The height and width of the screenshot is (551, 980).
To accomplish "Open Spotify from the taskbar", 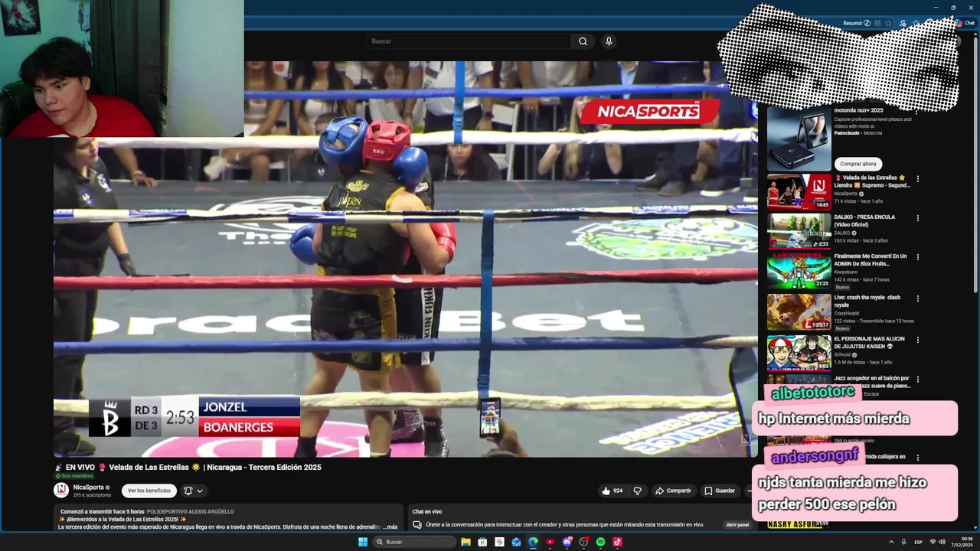I will [x=600, y=542].
